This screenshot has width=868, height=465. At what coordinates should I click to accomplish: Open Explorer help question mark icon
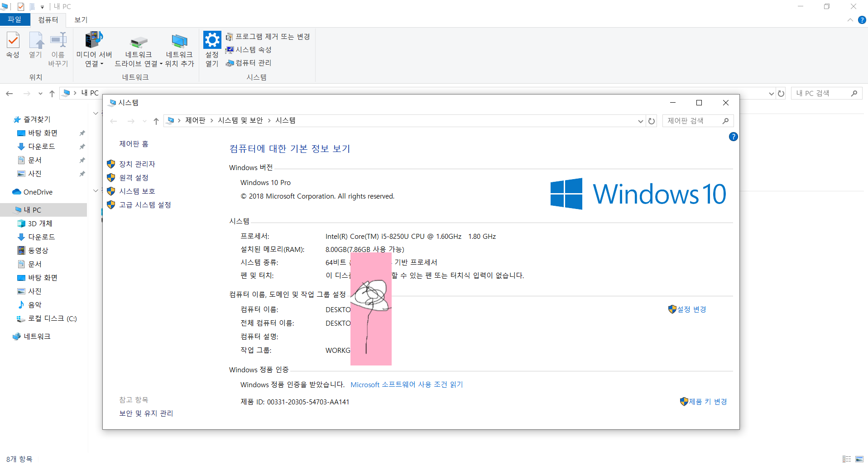click(x=862, y=20)
